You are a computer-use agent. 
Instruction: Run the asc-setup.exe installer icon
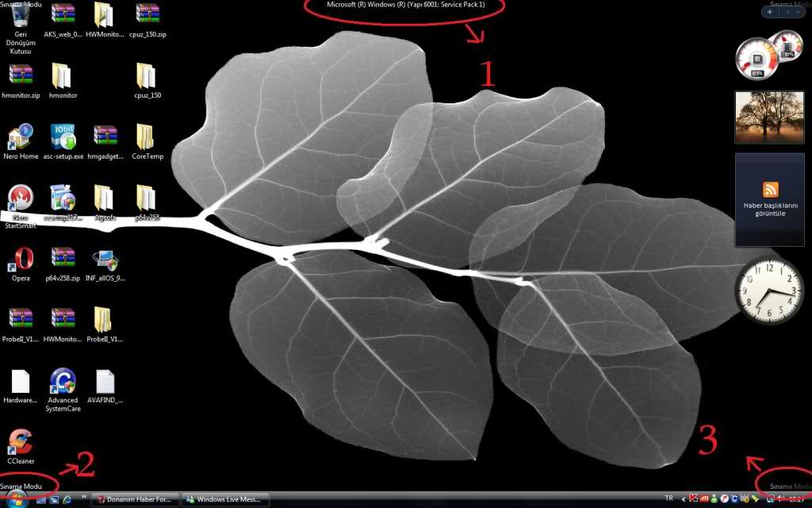click(63, 137)
